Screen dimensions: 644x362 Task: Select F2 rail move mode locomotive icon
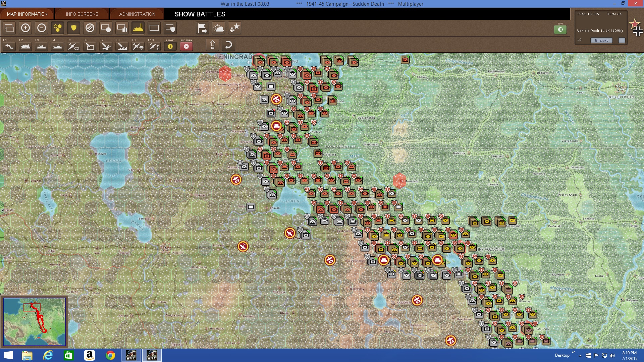[x=25, y=46]
